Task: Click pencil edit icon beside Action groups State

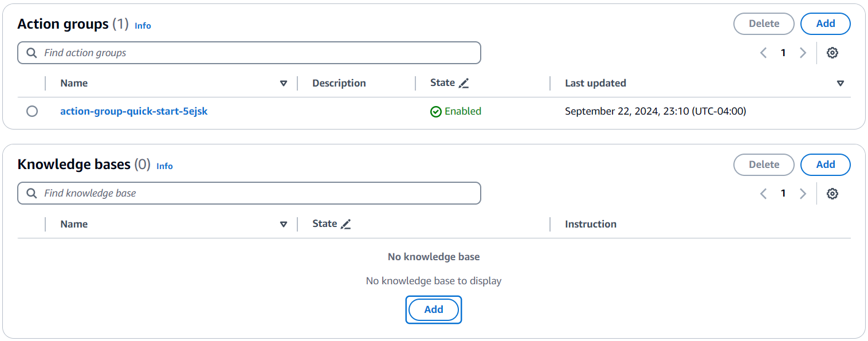Action: click(x=464, y=83)
